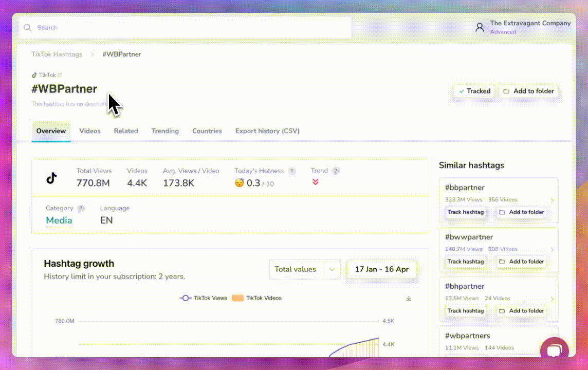Open the user account avatar icon
This screenshot has width=588, height=370.
(x=480, y=27)
